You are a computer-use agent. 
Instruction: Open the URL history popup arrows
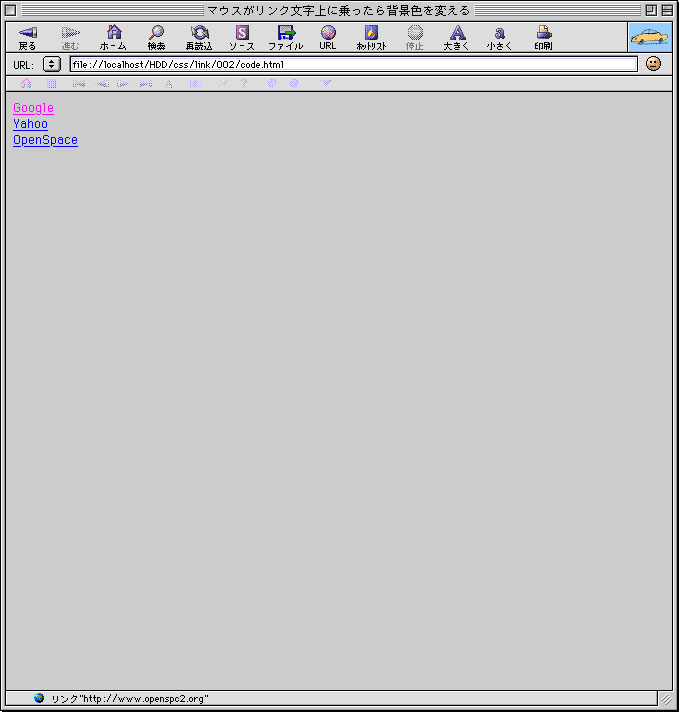click(52, 64)
